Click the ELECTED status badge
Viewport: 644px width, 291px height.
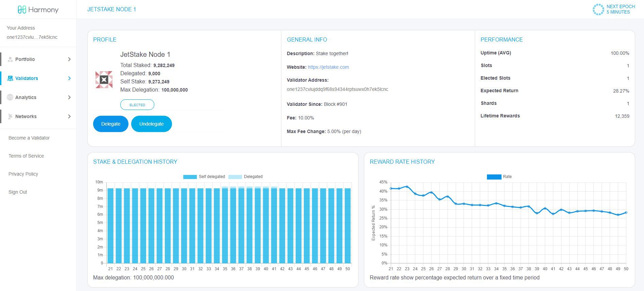(x=137, y=105)
